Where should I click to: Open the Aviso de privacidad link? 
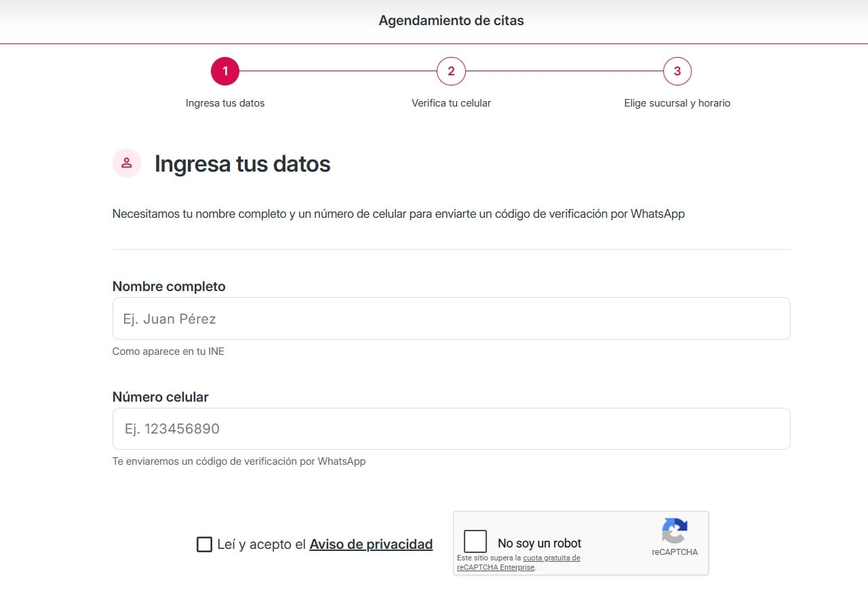pyautogui.click(x=371, y=544)
